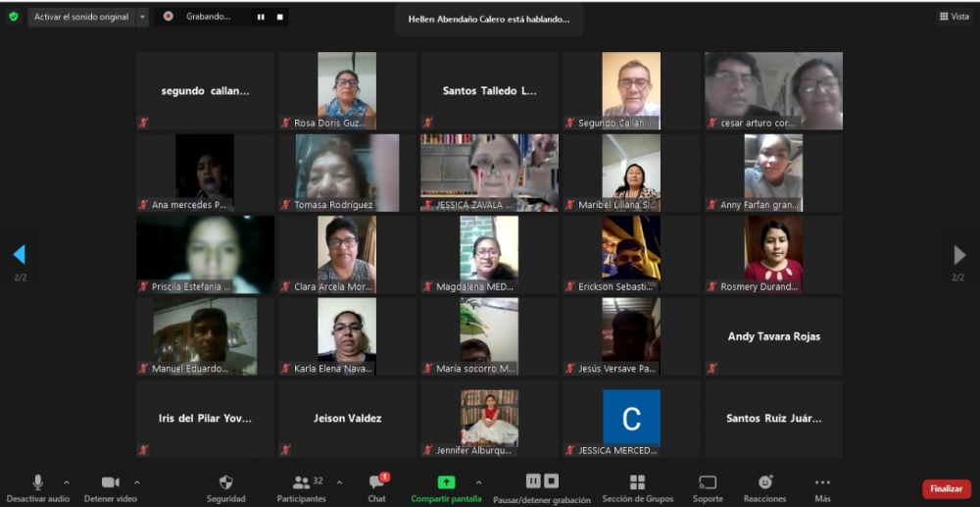Open dropdown next to Activar el sonido original
The width and height of the screenshot is (980, 507).
pyautogui.click(x=143, y=17)
